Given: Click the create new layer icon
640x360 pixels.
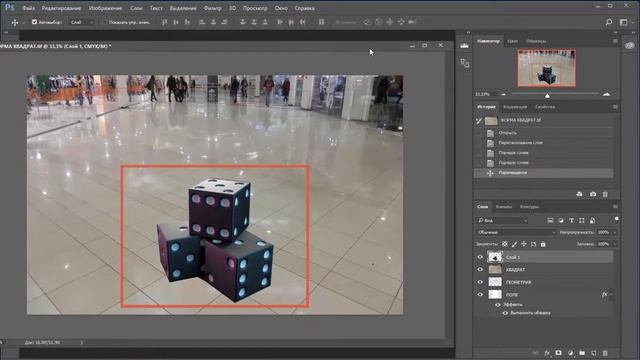Looking at the screenshot, I should [593, 353].
